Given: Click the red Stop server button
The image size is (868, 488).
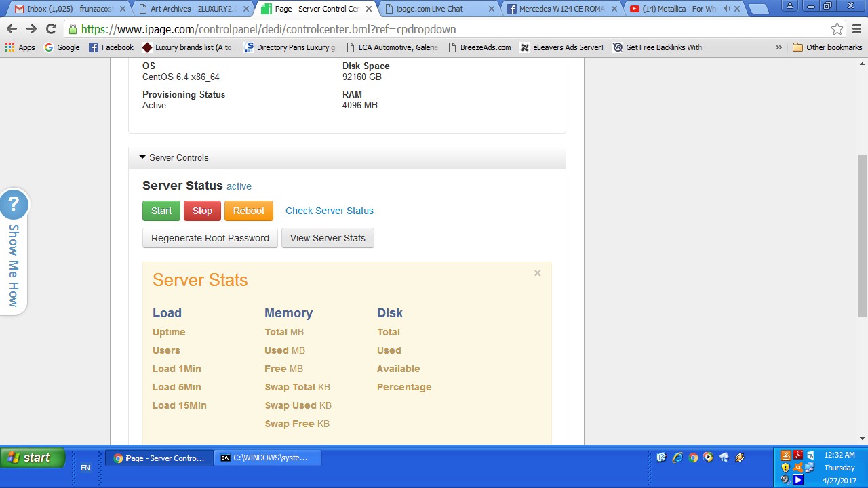Looking at the screenshot, I should click(202, 211).
